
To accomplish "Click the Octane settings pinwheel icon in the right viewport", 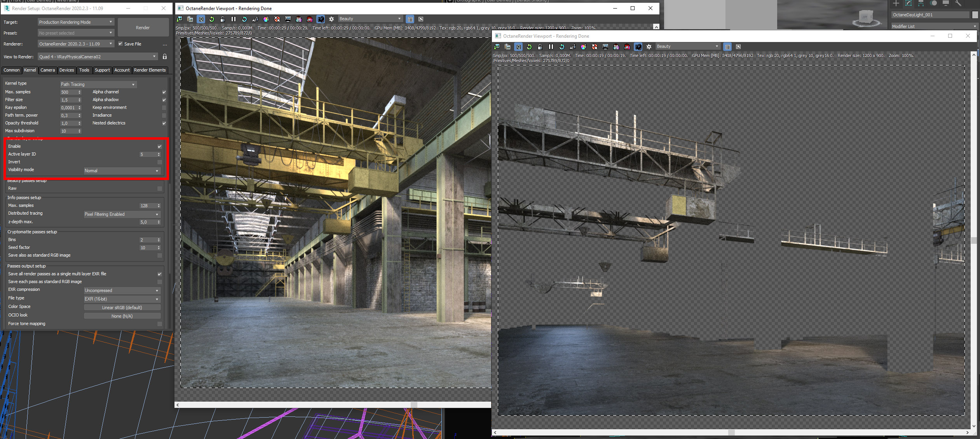I will coord(649,47).
